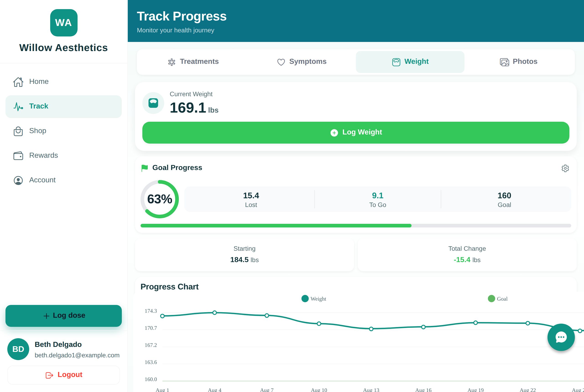Click the Aug 19 weight data point
Image resolution: width=584 pixels, height=392 pixels.
[x=476, y=323]
